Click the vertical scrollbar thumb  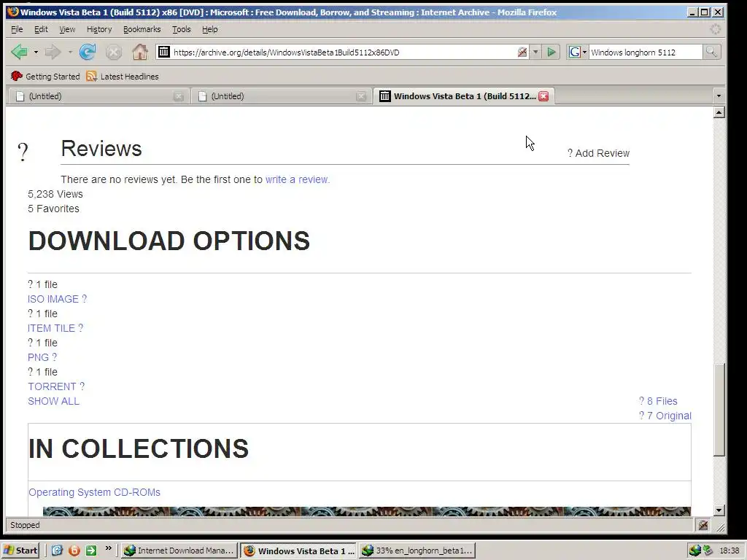719,410
